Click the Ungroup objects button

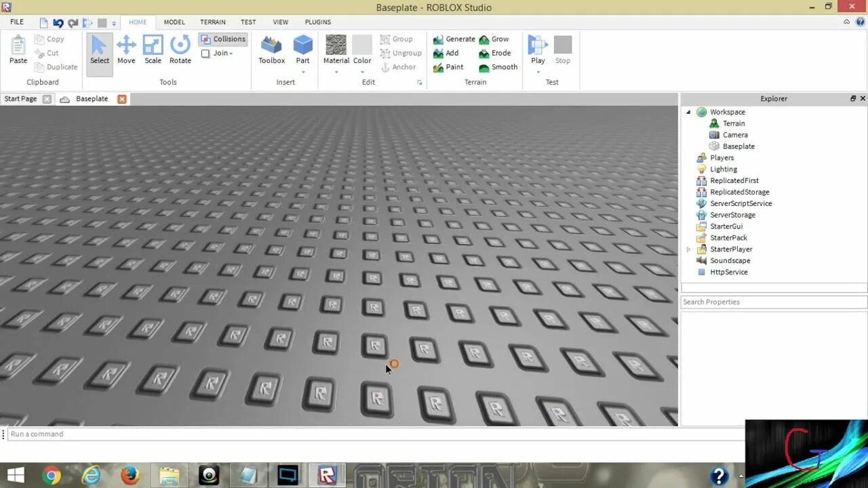(401, 53)
